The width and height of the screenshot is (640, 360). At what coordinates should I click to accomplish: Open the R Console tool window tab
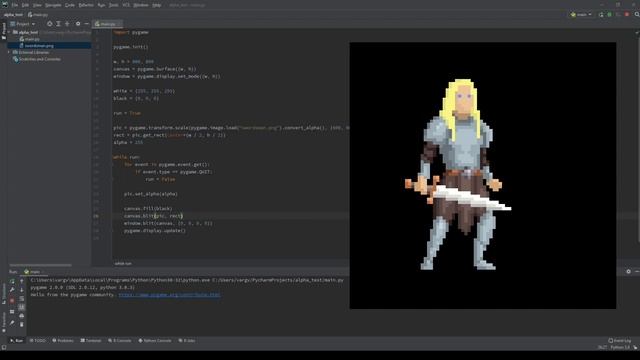point(120,340)
